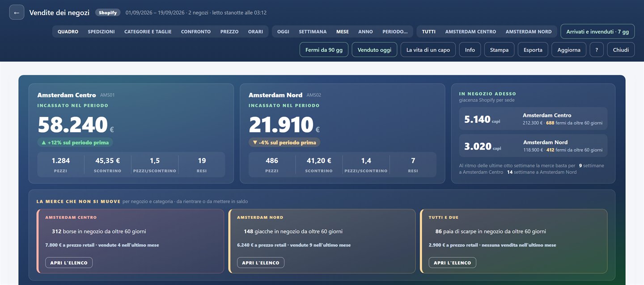Screen dimensions: 644x285
Task: Open the Confronto tab
Action: click(x=196, y=32)
